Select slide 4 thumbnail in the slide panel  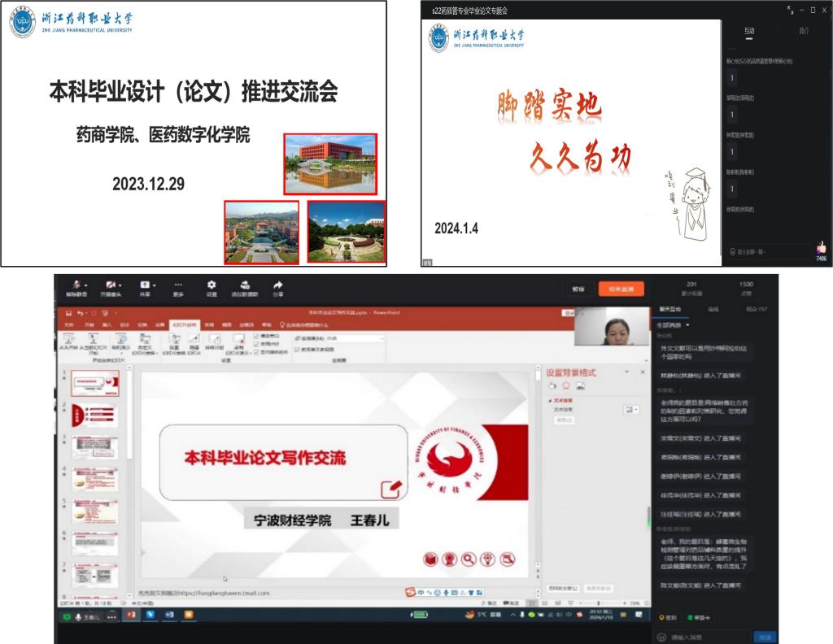pos(95,480)
